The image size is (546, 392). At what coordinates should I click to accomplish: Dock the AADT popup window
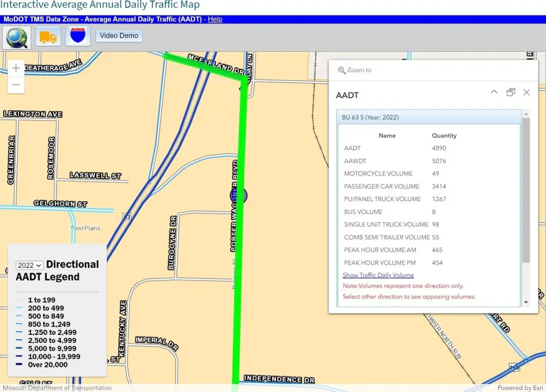[x=510, y=92]
